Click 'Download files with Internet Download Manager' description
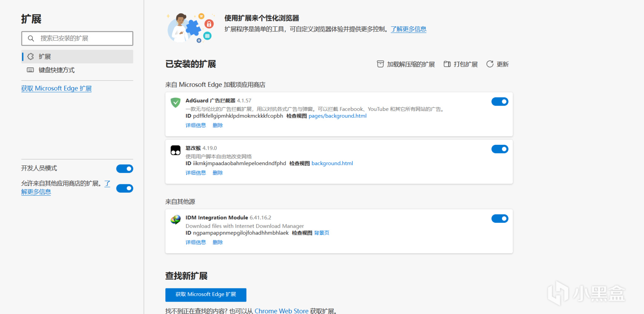 click(x=245, y=226)
